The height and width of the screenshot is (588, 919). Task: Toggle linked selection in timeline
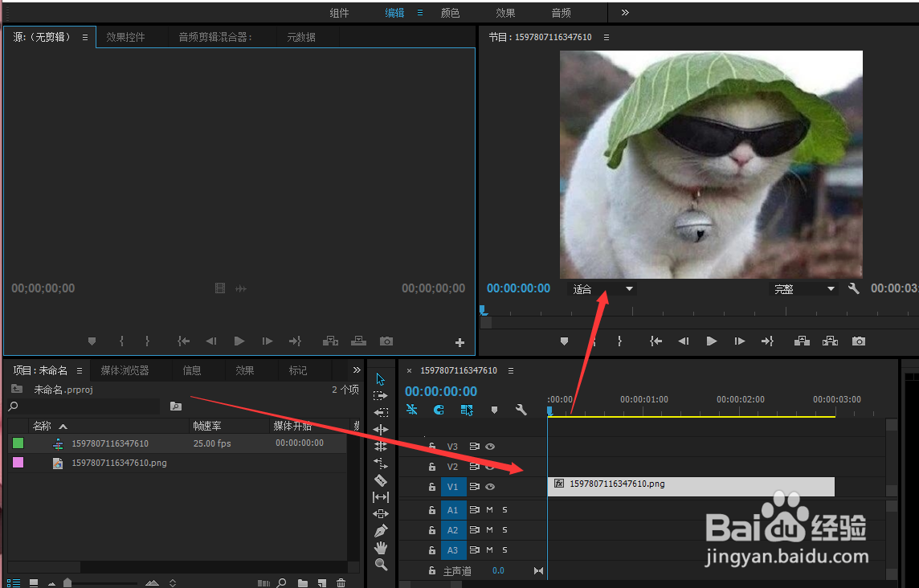(x=467, y=410)
